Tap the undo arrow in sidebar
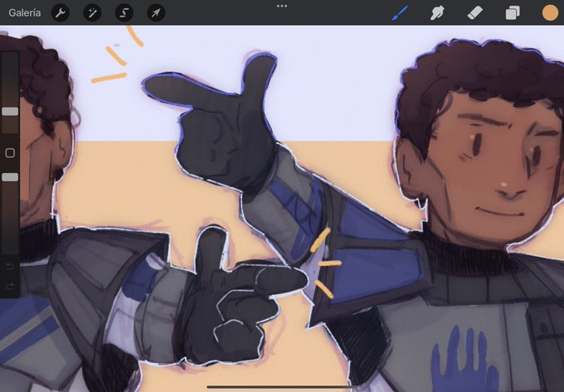This screenshot has width=564, height=392. pos(10,266)
